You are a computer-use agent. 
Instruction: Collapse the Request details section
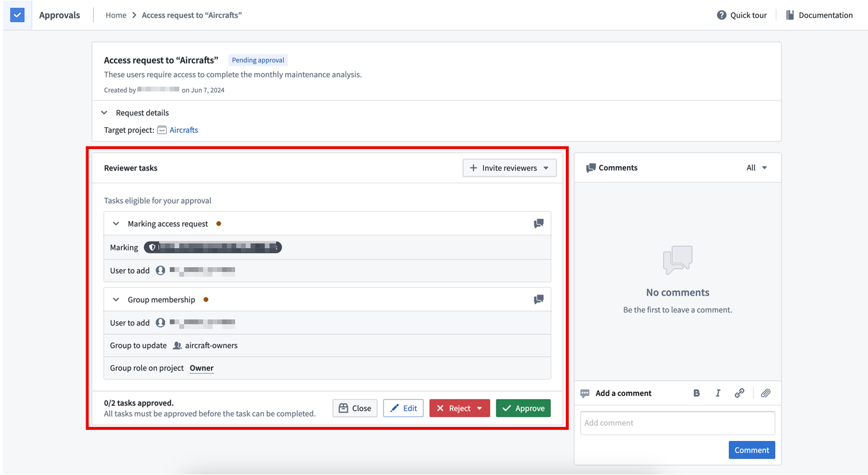coord(104,113)
